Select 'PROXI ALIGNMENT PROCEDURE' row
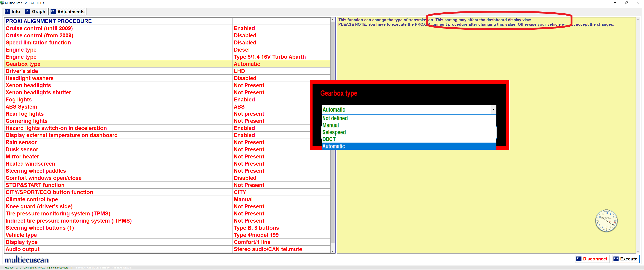The height and width of the screenshot is (270, 644). coord(167,21)
